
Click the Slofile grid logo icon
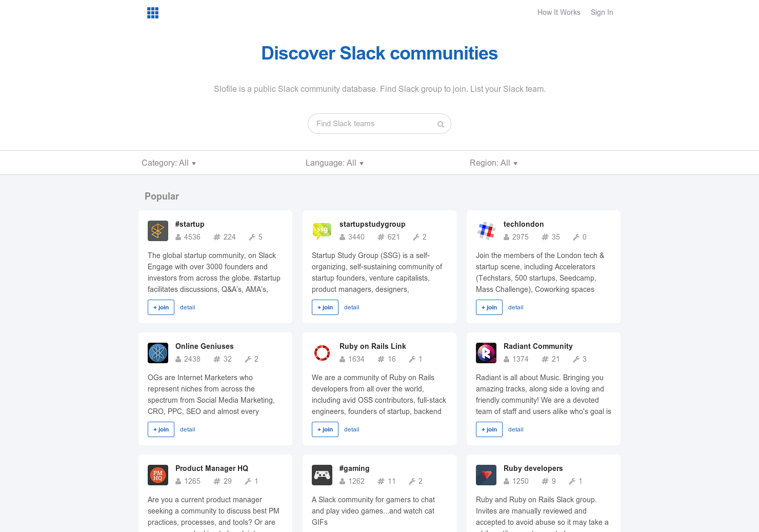click(x=153, y=13)
